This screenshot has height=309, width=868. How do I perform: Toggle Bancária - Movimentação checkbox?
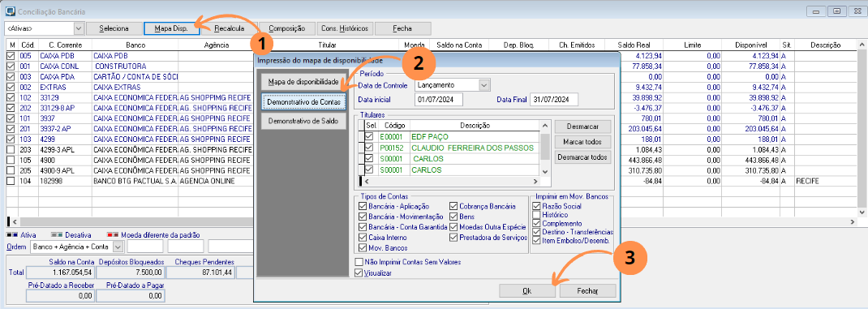(363, 217)
